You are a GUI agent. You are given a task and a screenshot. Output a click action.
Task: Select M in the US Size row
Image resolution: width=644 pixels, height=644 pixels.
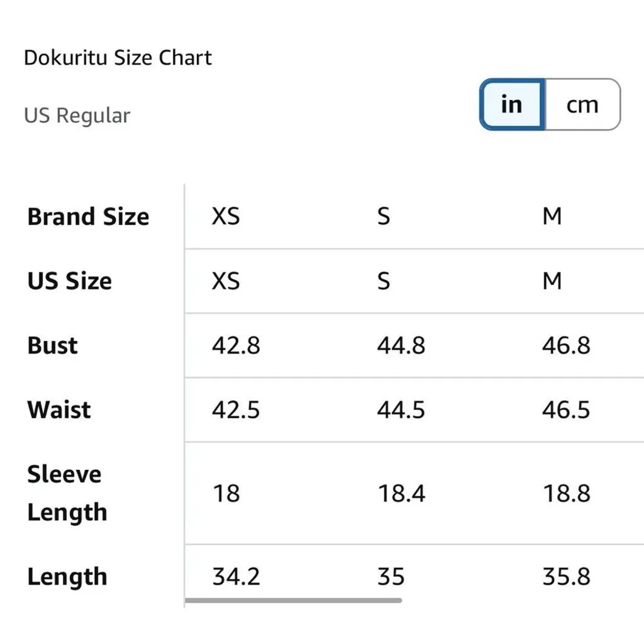552,281
